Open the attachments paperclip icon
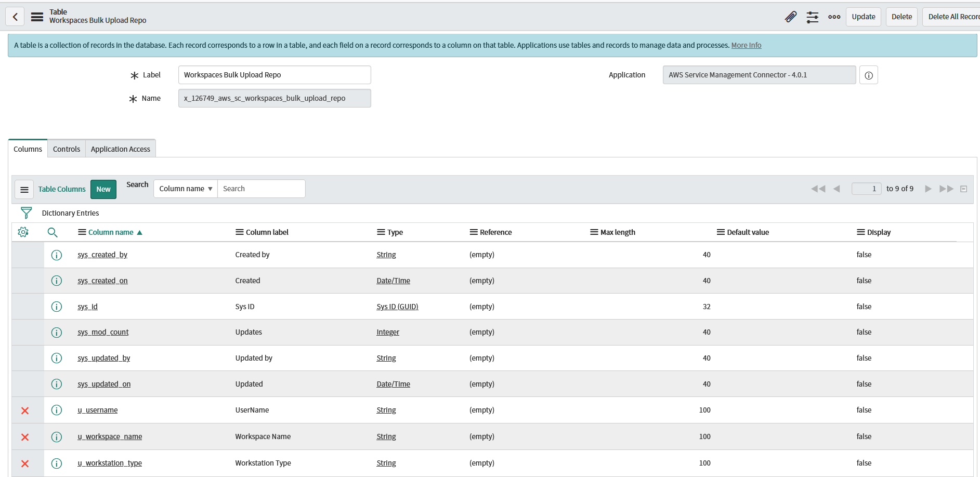The image size is (980, 477). coord(790,17)
